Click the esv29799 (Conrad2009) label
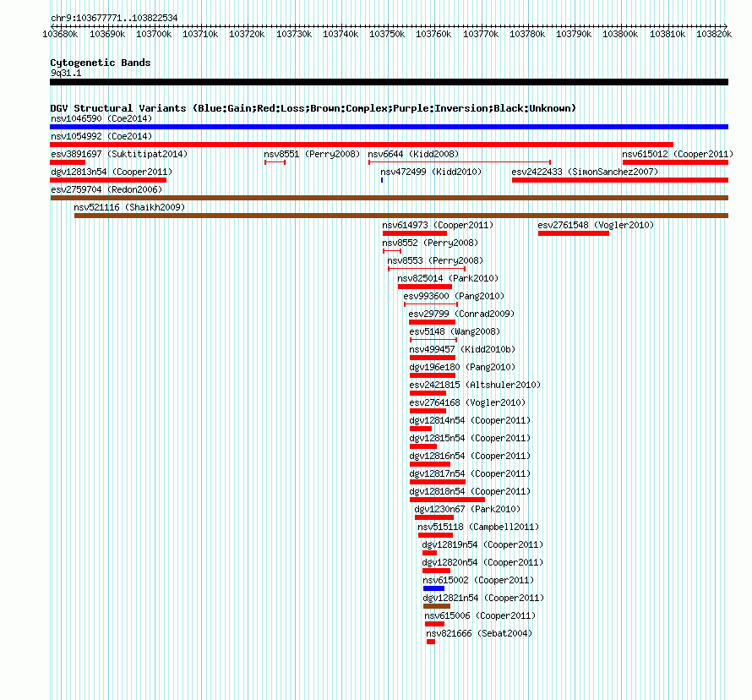Image resolution: width=752 pixels, height=700 pixels. click(x=460, y=314)
